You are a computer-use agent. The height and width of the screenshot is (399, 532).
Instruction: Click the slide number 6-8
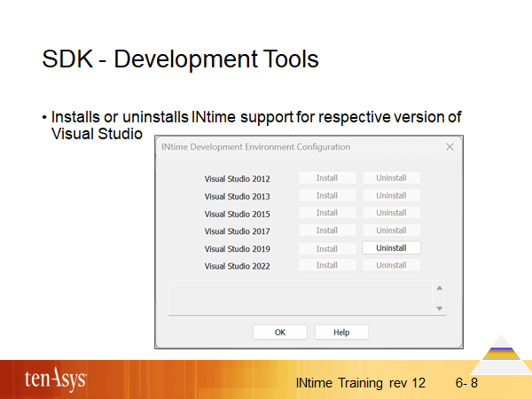pyautogui.click(x=466, y=383)
